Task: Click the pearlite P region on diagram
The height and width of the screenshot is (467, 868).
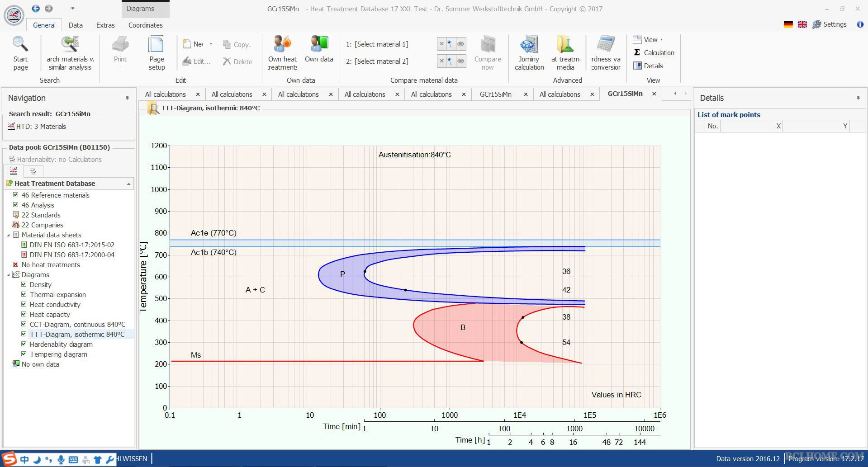Action: pyautogui.click(x=342, y=274)
